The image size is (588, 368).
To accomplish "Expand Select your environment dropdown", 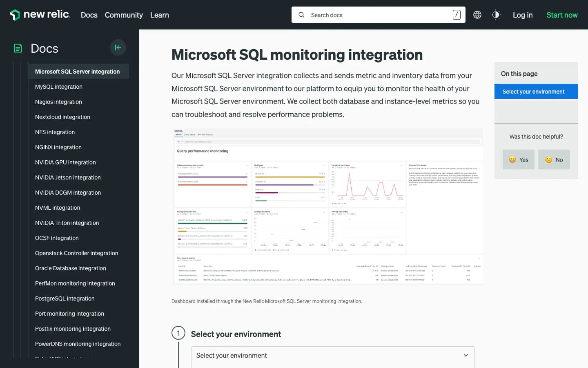I will pyautogui.click(x=333, y=356).
